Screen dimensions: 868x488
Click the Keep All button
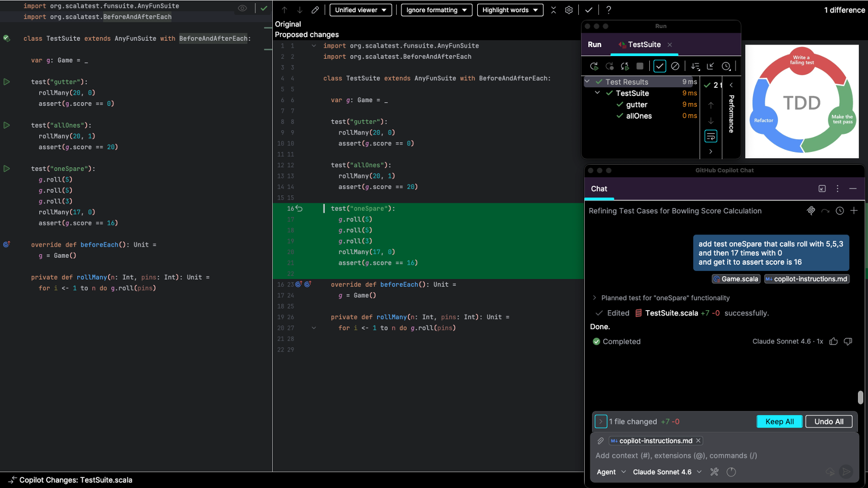pyautogui.click(x=779, y=421)
